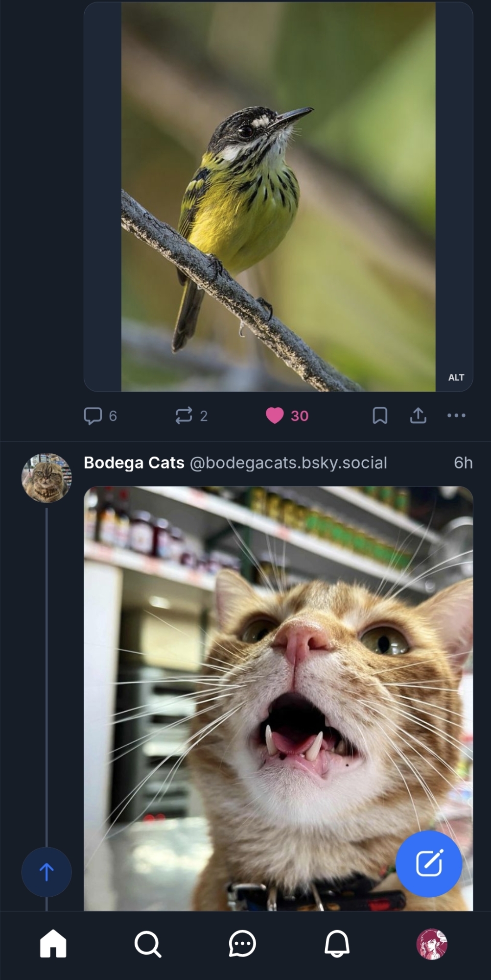Open the Chat messages tab
Image resolution: width=491 pixels, height=980 pixels.
point(242,944)
